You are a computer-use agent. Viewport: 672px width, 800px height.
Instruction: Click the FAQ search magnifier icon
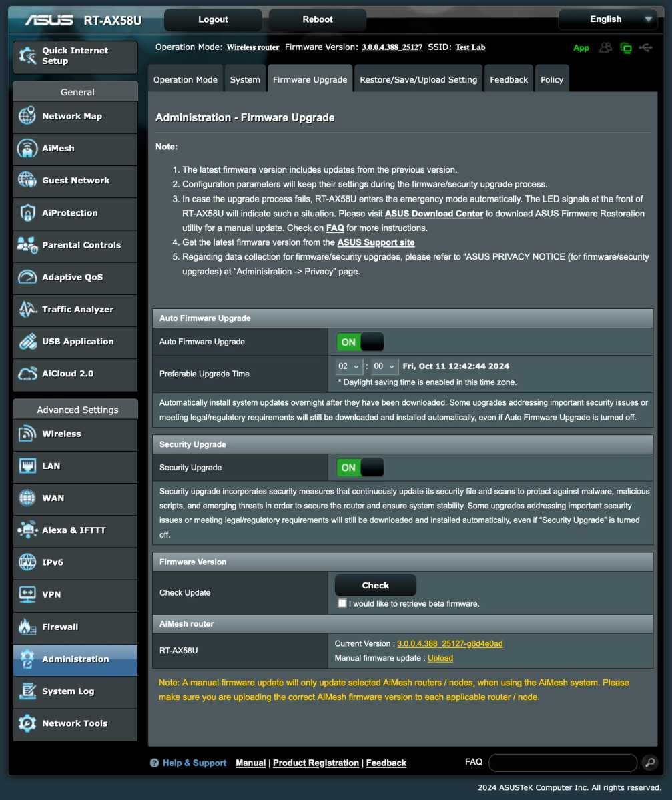(x=649, y=762)
